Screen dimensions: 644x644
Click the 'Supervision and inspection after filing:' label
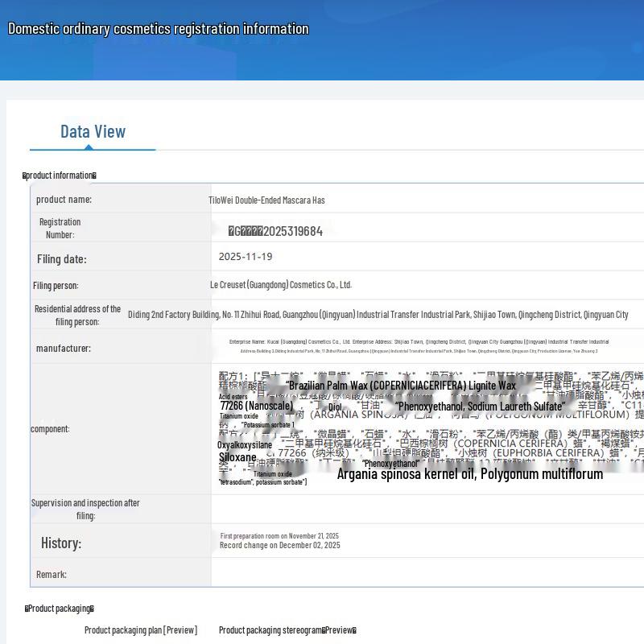pyautogui.click(x=85, y=510)
